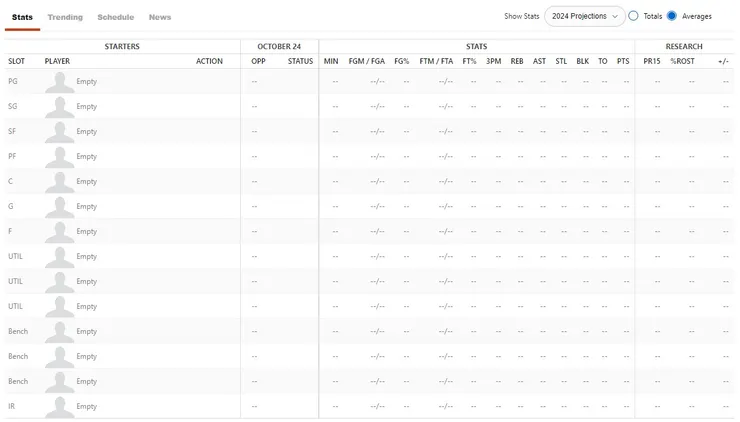Click the SF slot empty player avatar

pyautogui.click(x=59, y=132)
